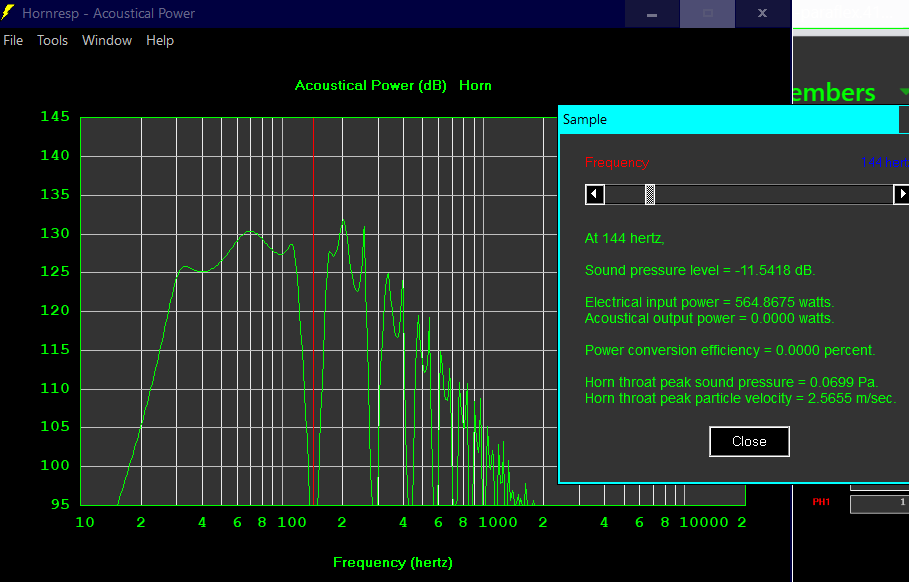Click the 145 label on the dB axis
Viewport: 909px width, 582px height.
(x=55, y=117)
